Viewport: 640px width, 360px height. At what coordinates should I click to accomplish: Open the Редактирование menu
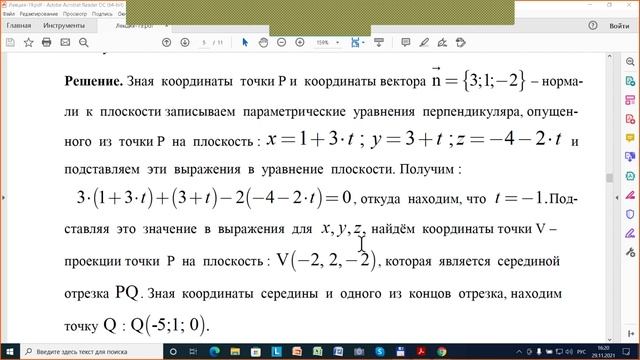click(39, 14)
